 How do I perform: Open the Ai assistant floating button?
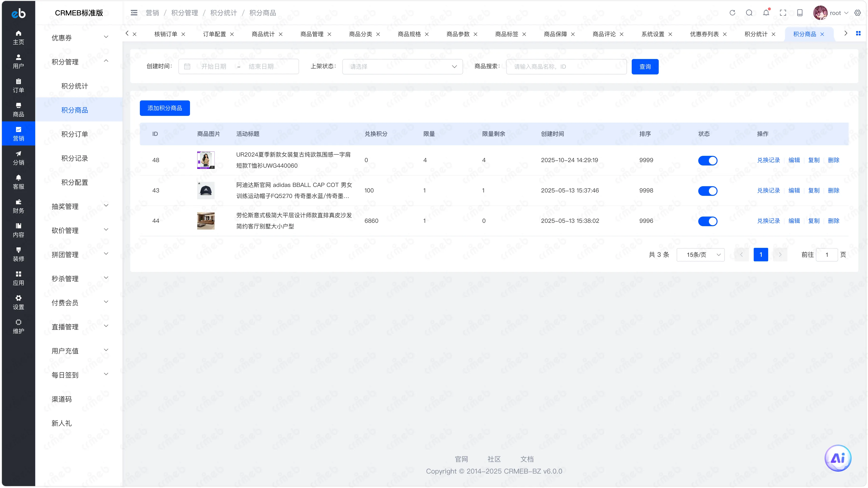(838, 458)
